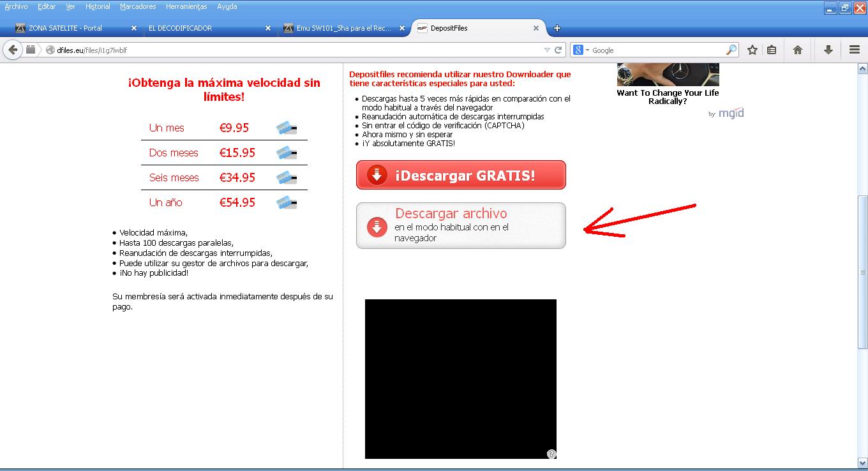
Task: Open the hamburger menu icon
Action: point(855,50)
